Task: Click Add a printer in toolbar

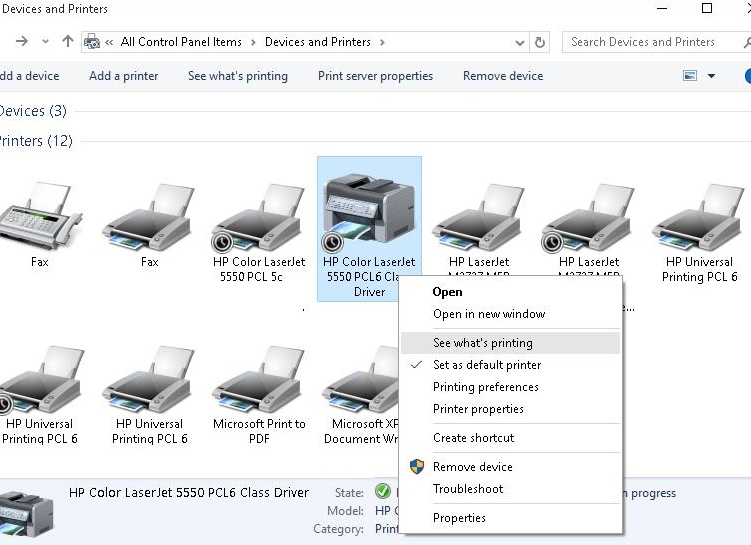Action: pos(124,76)
